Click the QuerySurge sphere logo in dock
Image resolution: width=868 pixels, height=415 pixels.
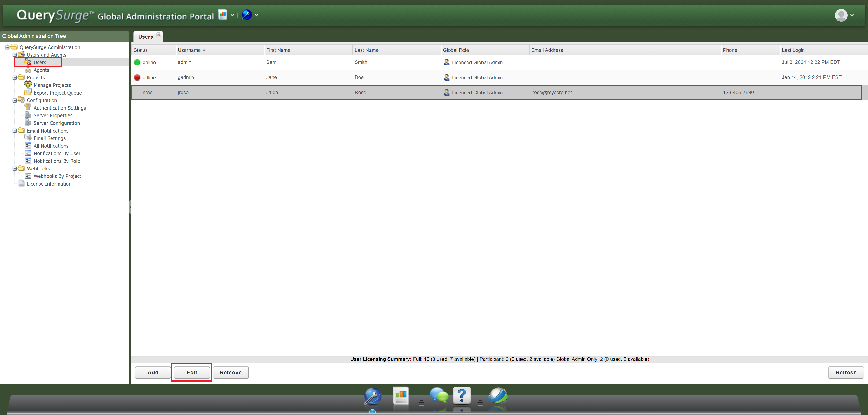(x=498, y=395)
